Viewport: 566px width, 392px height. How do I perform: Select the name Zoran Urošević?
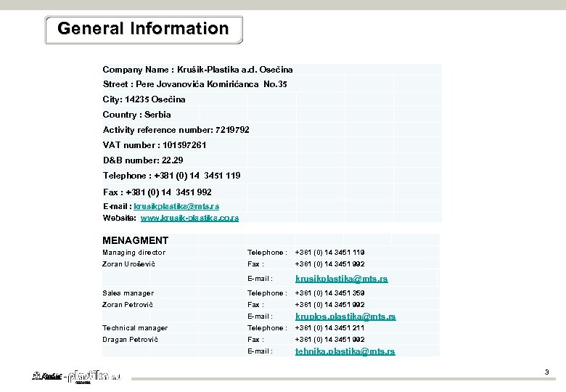point(128,264)
